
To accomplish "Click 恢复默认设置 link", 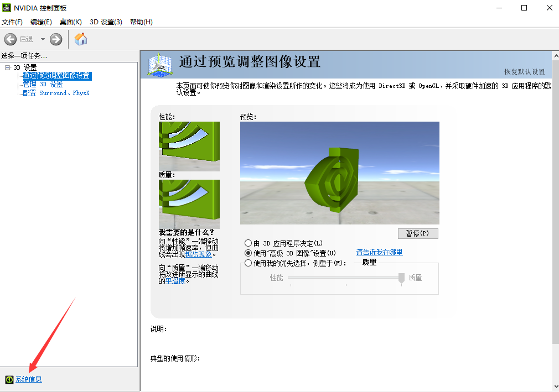I will pyautogui.click(x=525, y=72).
